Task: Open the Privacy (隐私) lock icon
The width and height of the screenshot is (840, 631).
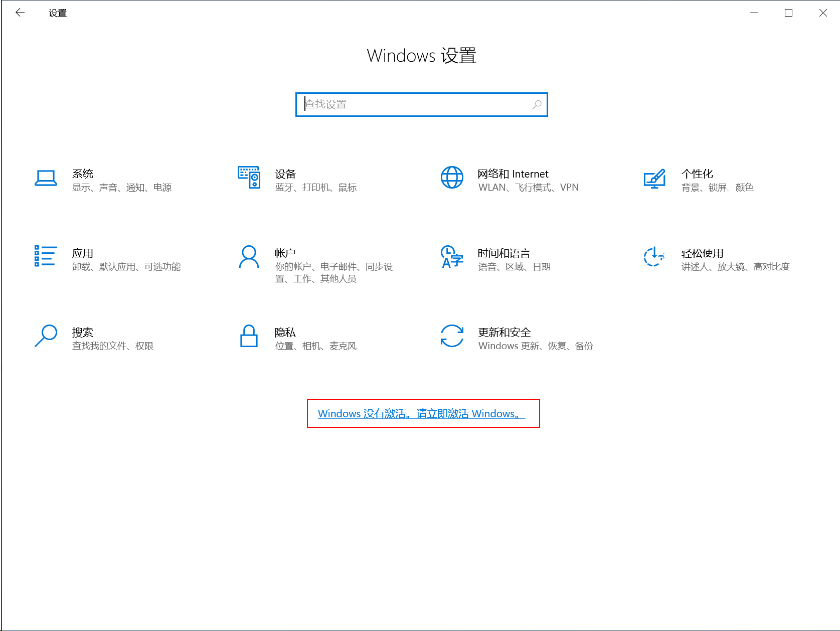Action: click(249, 336)
